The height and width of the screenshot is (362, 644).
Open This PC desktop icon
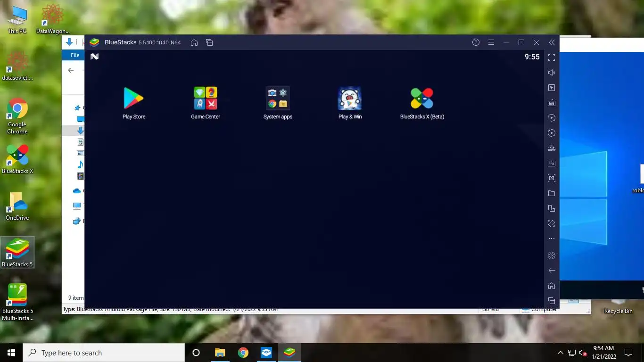pyautogui.click(x=17, y=20)
